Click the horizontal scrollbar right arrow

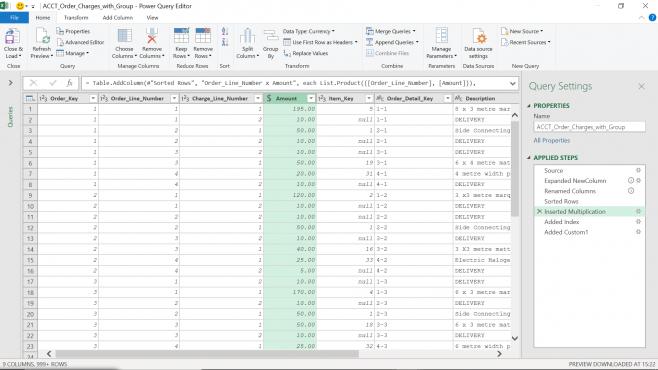(499, 354)
